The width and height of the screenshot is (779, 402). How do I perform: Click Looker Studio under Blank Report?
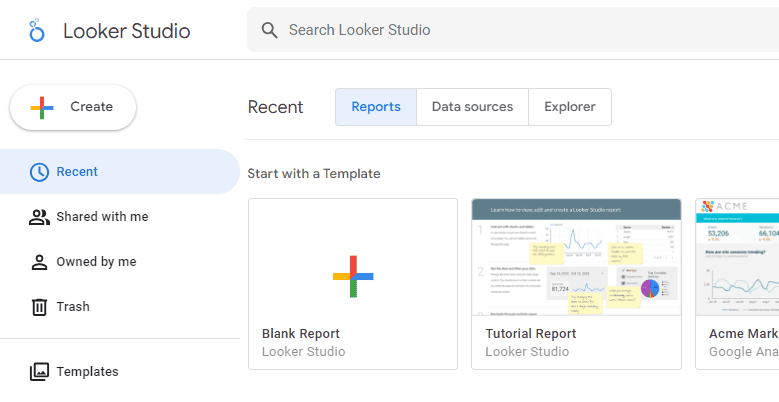click(304, 351)
